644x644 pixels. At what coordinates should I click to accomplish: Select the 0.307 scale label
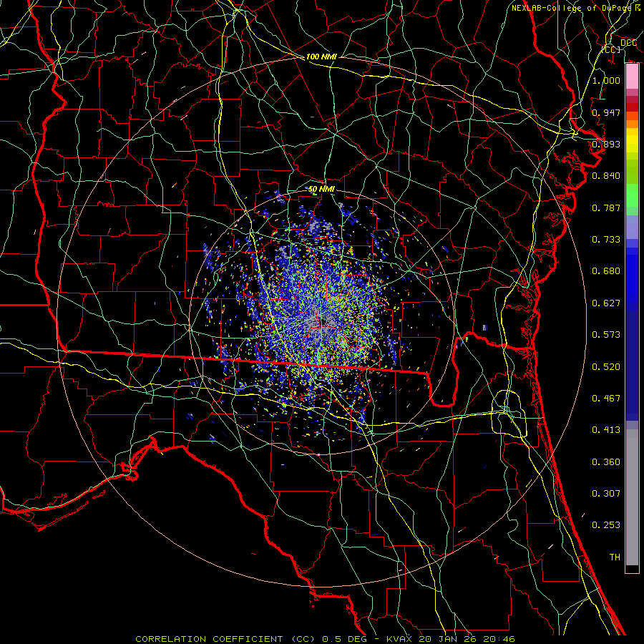(x=606, y=494)
